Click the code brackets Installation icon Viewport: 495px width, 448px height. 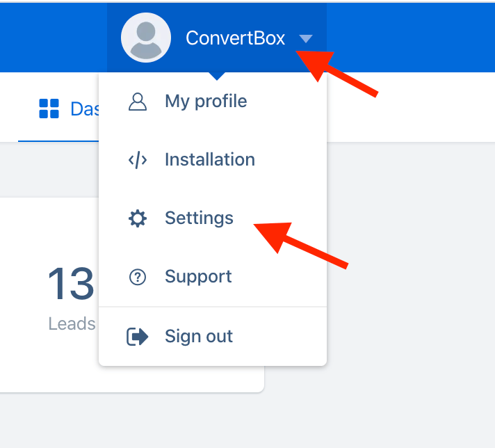(138, 160)
